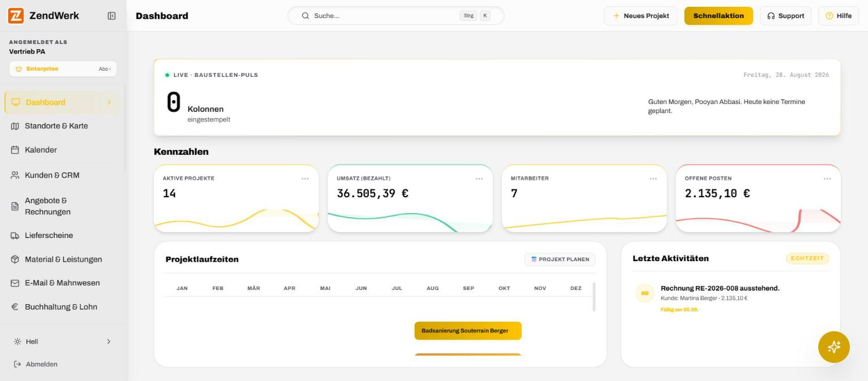This screenshot has height=381, width=868.
Task: Click the Neues Projekt button
Action: click(x=641, y=16)
